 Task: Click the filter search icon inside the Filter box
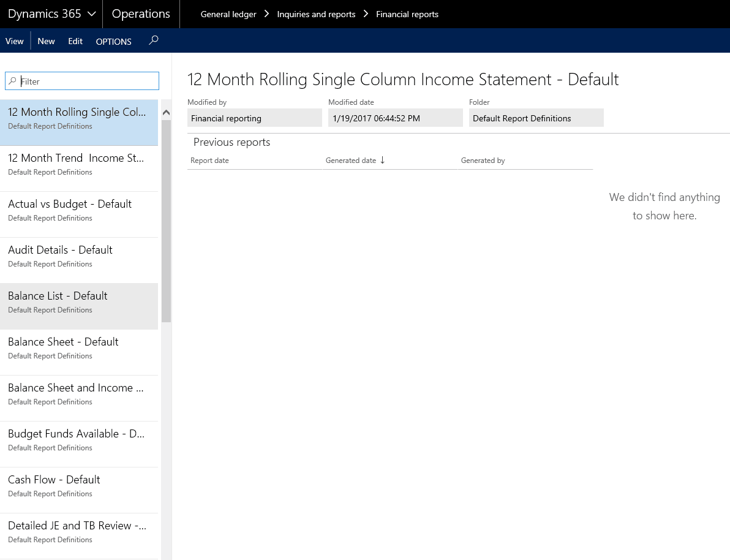tap(12, 81)
